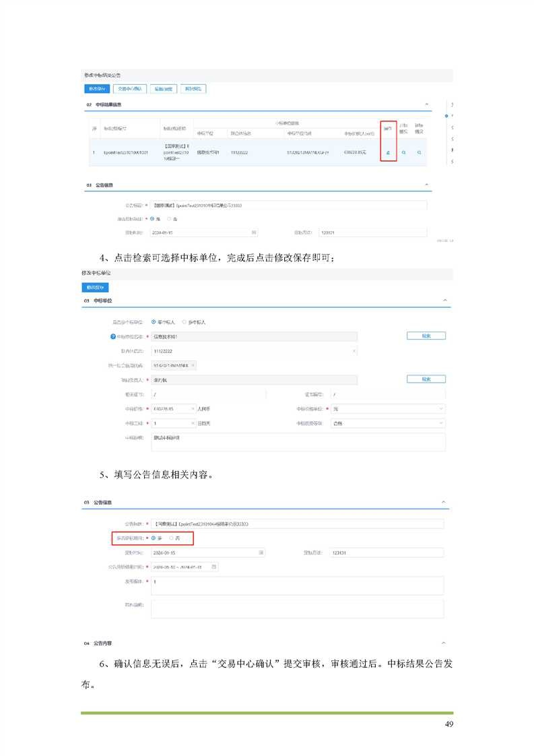Click the edit pencil icon in 操作 column
Image resolution: width=534 pixels, height=756 pixels.
pyautogui.click(x=388, y=153)
